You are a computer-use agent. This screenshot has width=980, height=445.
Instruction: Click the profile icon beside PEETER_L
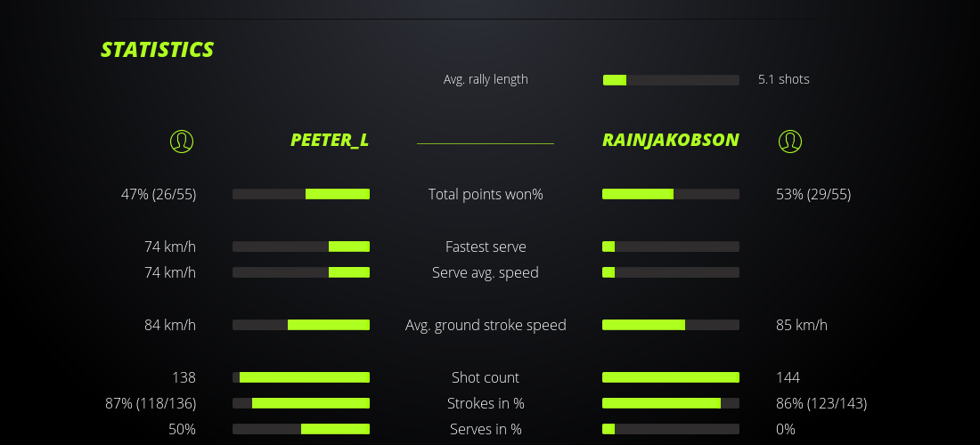(181, 141)
